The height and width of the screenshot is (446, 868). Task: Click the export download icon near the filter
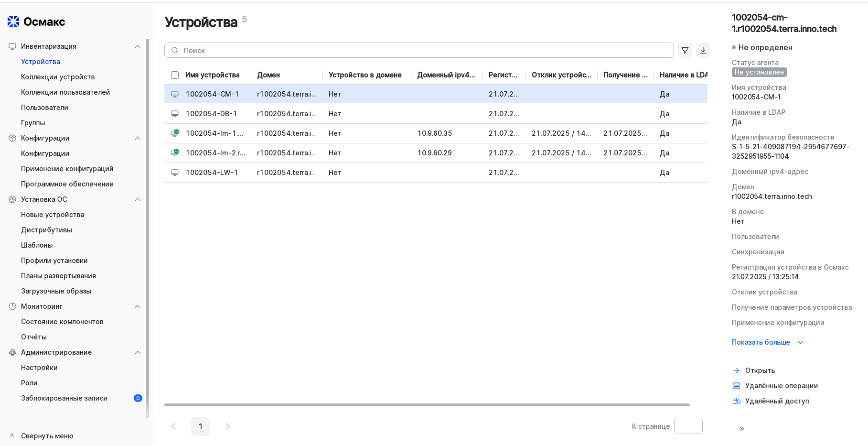click(x=703, y=50)
